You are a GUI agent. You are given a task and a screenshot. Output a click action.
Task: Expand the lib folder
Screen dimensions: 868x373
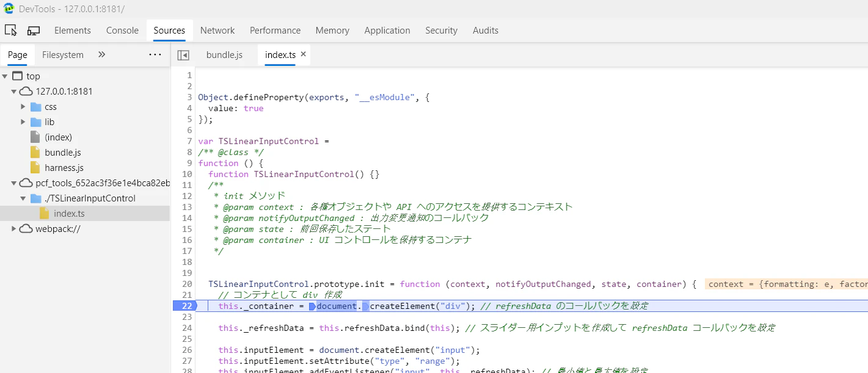click(23, 122)
